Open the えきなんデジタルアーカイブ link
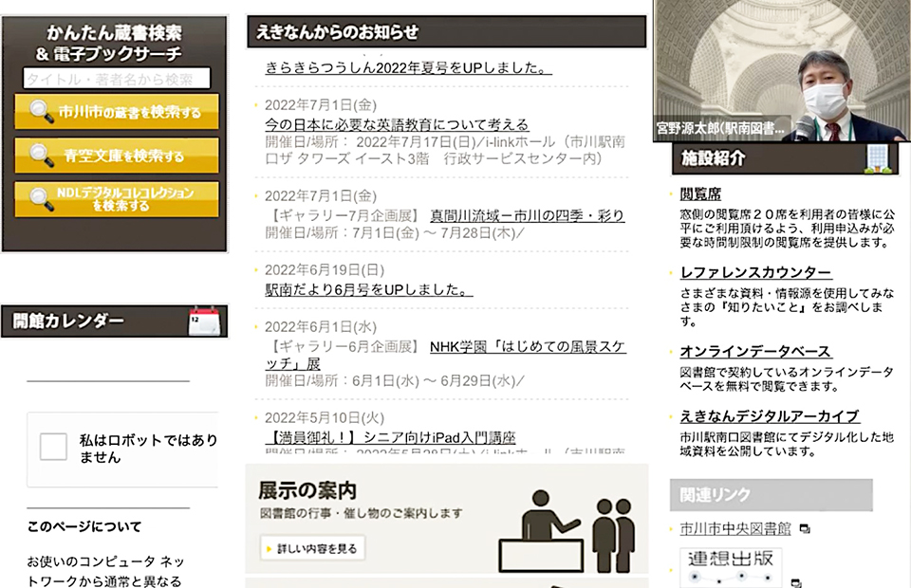This screenshot has width=911, height=588. pos(769,415)
